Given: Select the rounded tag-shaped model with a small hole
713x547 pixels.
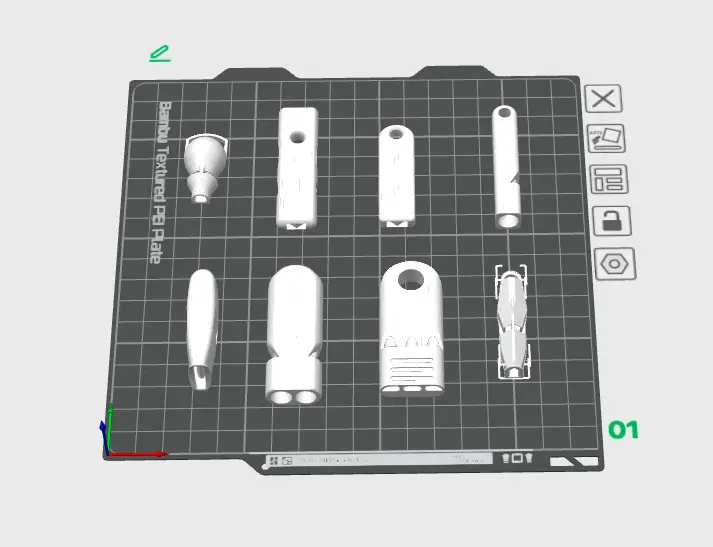Looking at the screenshot, I should pos(397,176).
